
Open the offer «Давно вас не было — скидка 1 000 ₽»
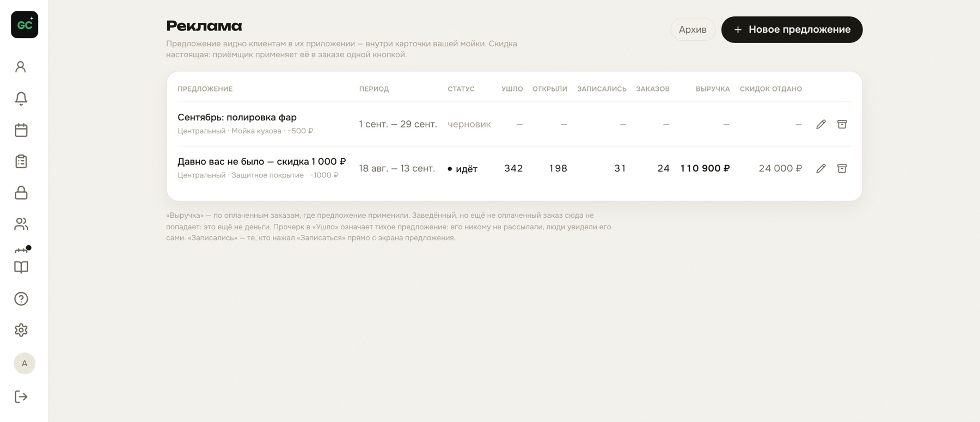pyautogui.click(x=261, y=161)
